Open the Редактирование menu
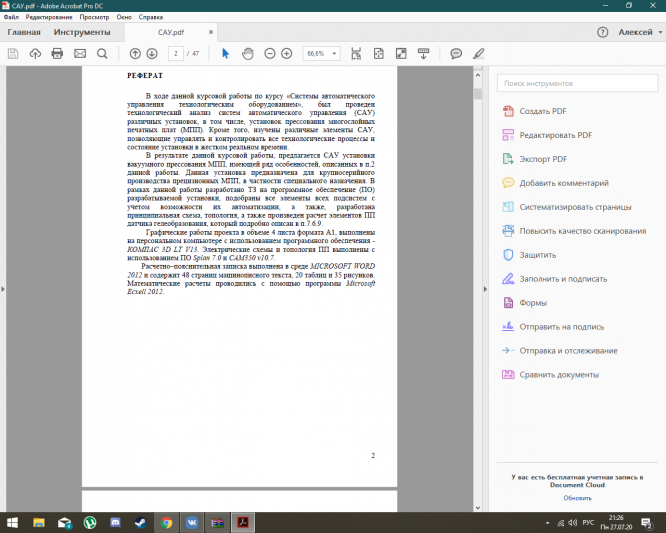Screen dimensions: 666x533 42,18
